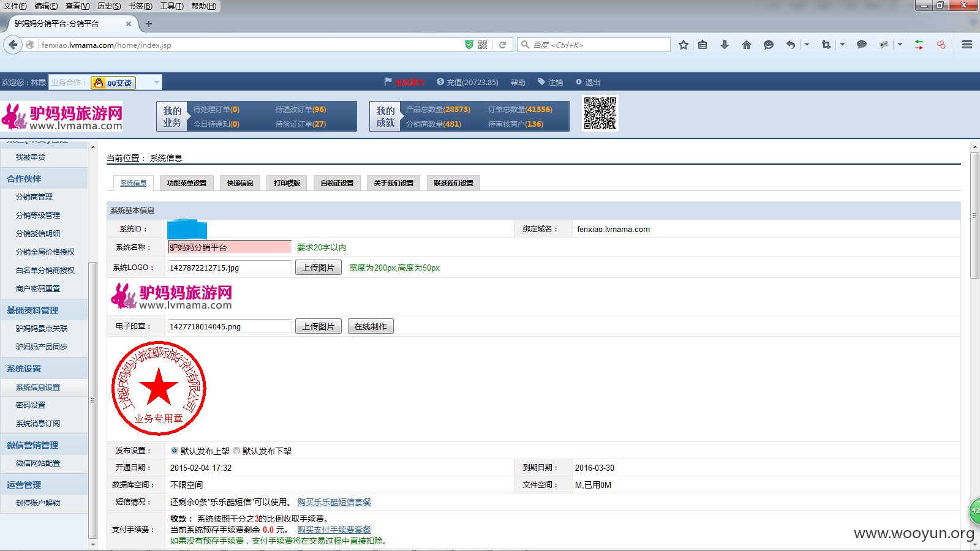Click 上传图片 beside 系统LOGO
This screenshot has height=551, width=980.
tap(318, 268)
